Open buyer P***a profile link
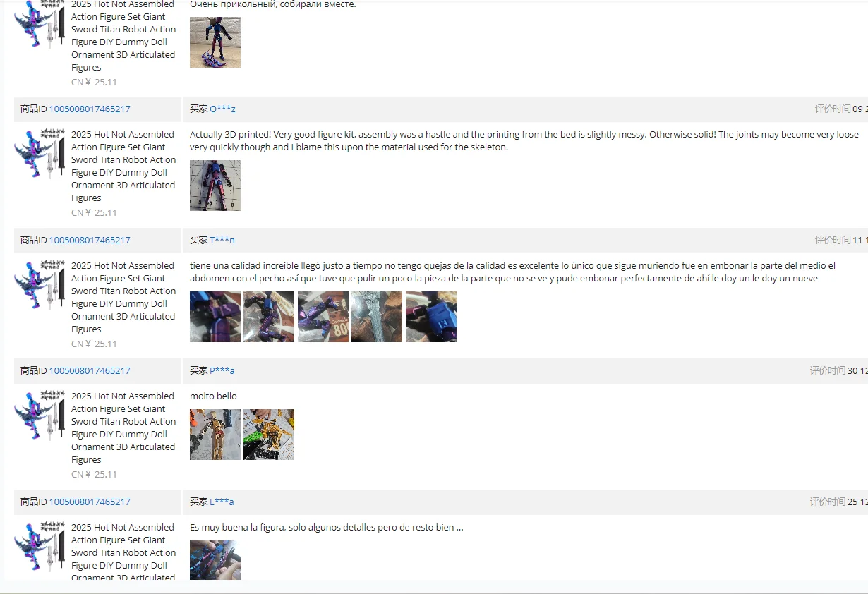 [x=222, y=370]
